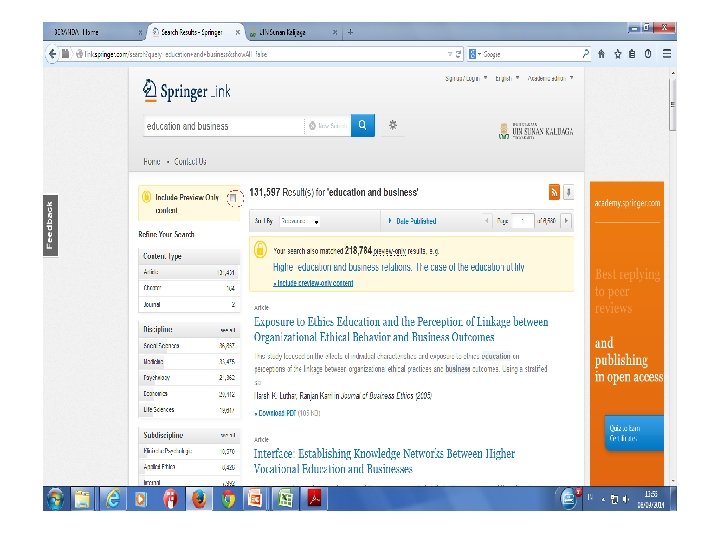Filter by Article content type
The height and width of the screenshot is (540, 720).
point(189,272)
